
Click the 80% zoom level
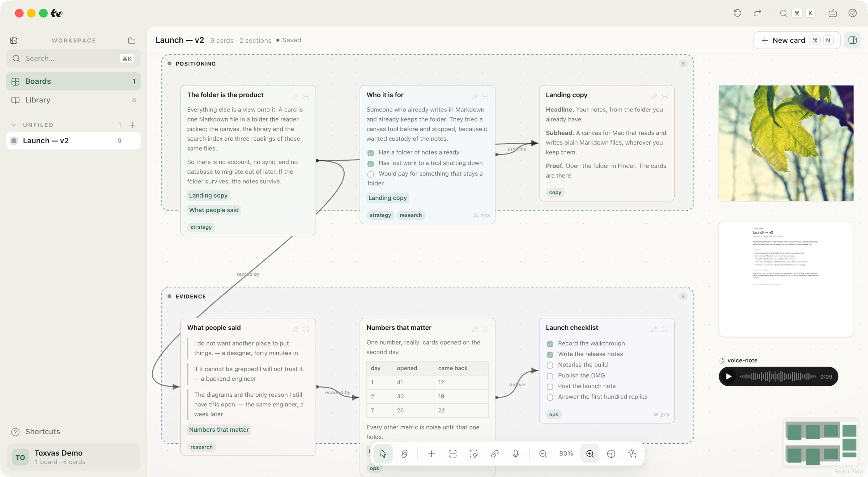point(566,453)
